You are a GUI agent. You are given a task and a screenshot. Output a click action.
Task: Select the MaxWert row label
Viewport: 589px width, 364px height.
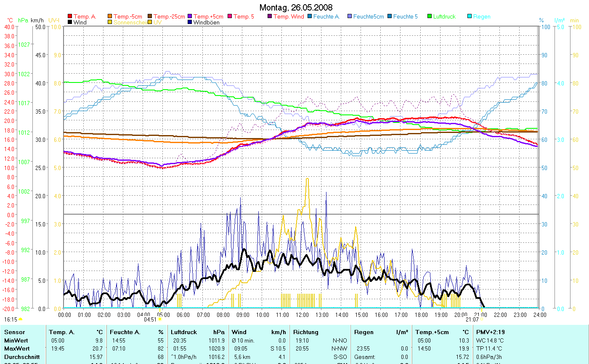tap(16, 348)
